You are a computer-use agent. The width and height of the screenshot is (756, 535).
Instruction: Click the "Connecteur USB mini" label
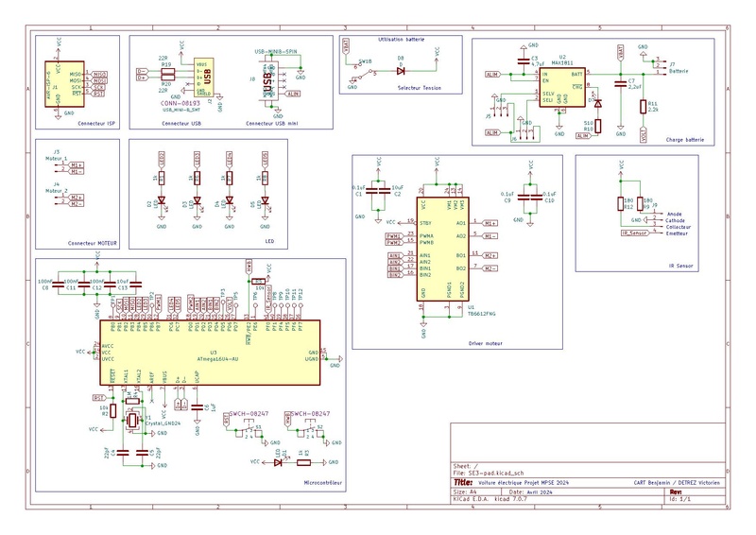point(272,124)
